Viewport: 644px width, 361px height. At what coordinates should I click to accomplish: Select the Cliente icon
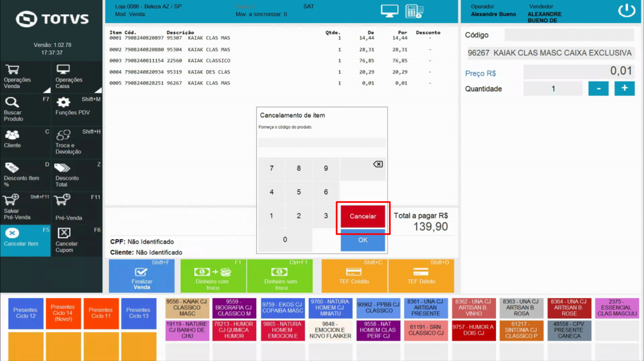point(12,135)
